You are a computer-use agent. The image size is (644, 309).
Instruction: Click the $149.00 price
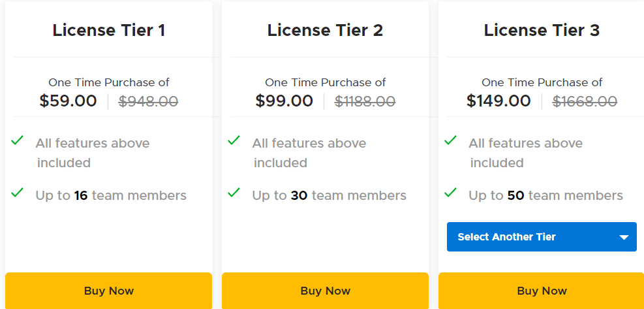pyautogui.click(x=498, y=101)
